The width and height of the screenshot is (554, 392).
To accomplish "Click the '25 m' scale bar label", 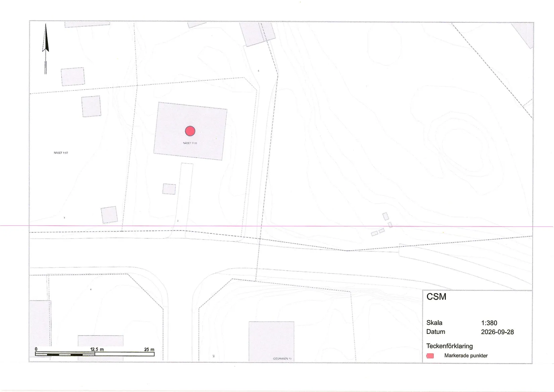I will [x=149, y=350].
